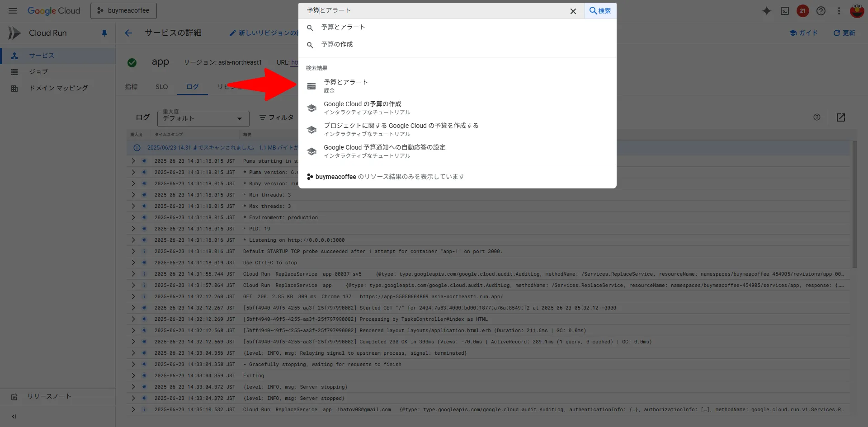The width and height of the screenshot is (868, 427).
Task: Pin Cloud Run using the pin icon
Action: pyautogui.click(x=104, y=33)
